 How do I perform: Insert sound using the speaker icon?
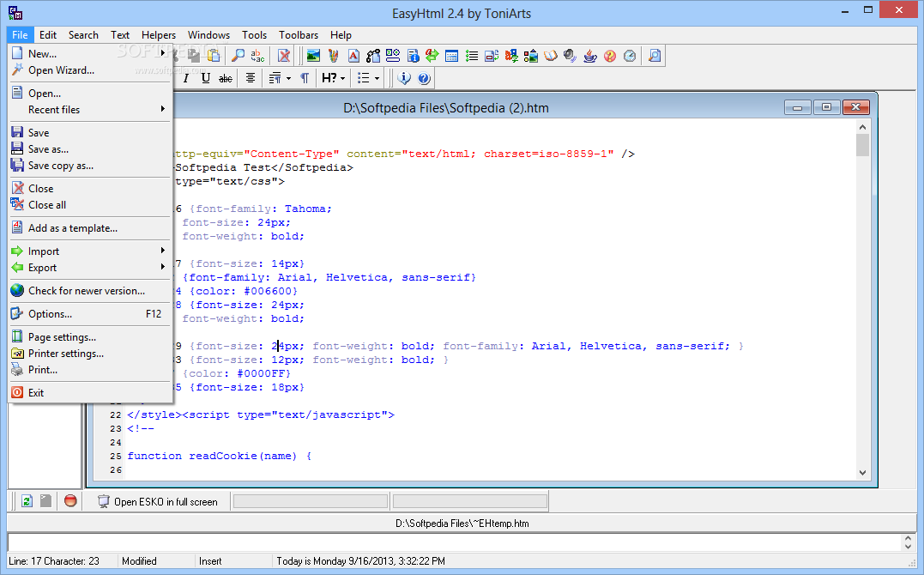click(x=570, y=56)
